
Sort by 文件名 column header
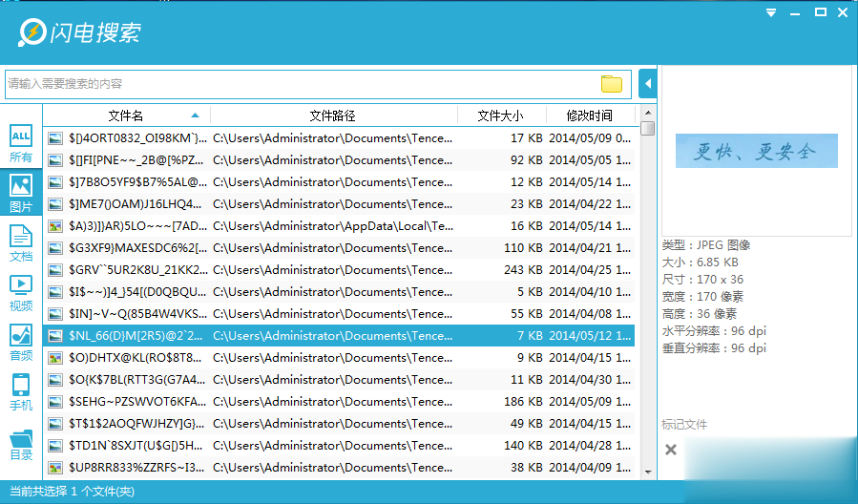[x=126, y=115]
